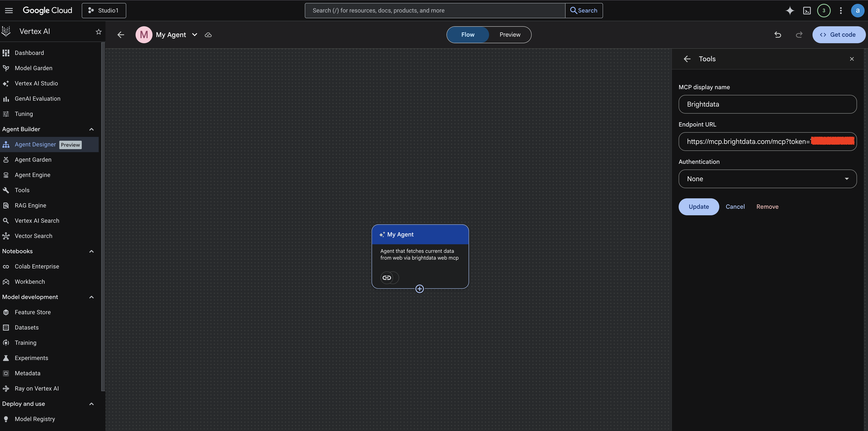Switch agent view to Preview
868x431 pixels.
point(509,35)
